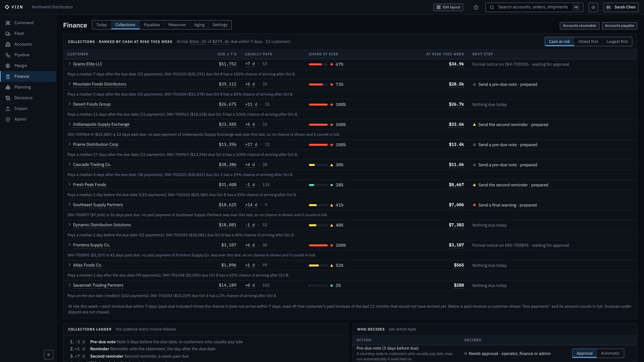Focus the search accounts, orders, shipments field
This screenshot has height=362, width=644.
click(x=534, y=7)
